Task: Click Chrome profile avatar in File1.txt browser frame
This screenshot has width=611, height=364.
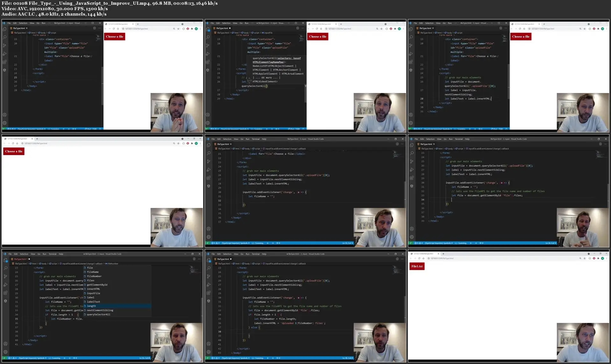Action: [602, 258]
